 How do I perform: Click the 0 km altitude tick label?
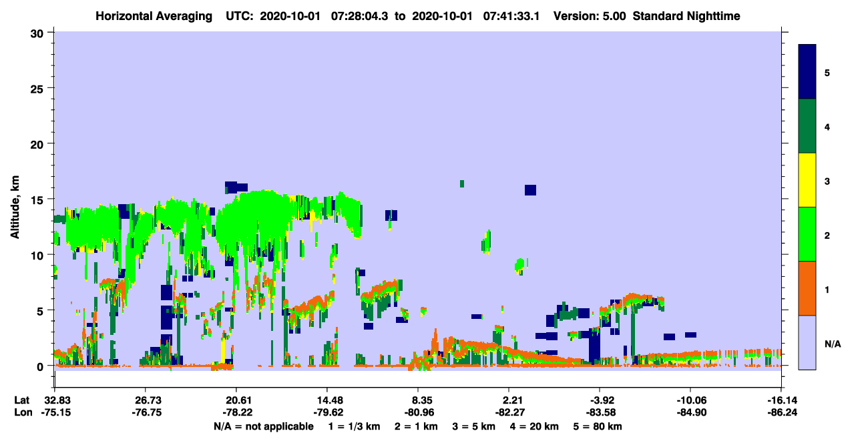(x=41, y=366)
